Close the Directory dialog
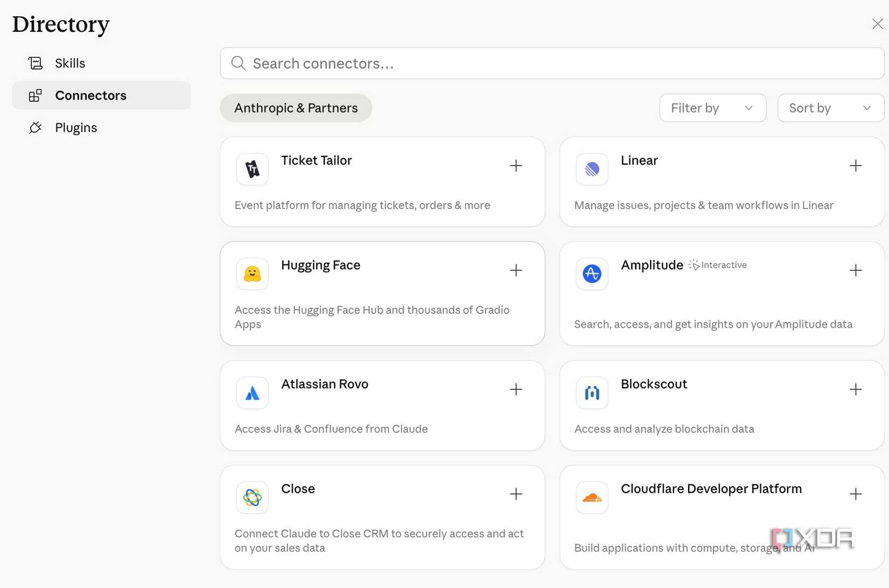The image size is (889, 588). point(877,24)
